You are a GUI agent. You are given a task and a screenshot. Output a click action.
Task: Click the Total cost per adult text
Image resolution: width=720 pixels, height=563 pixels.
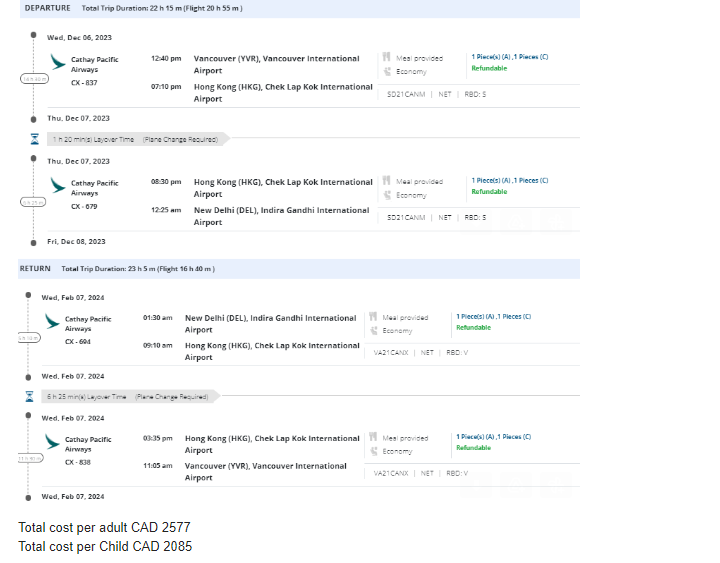coord(104,527)
